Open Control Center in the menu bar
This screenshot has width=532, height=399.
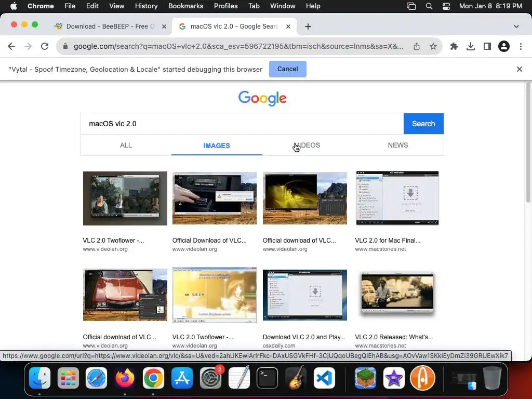click(446, 6)
